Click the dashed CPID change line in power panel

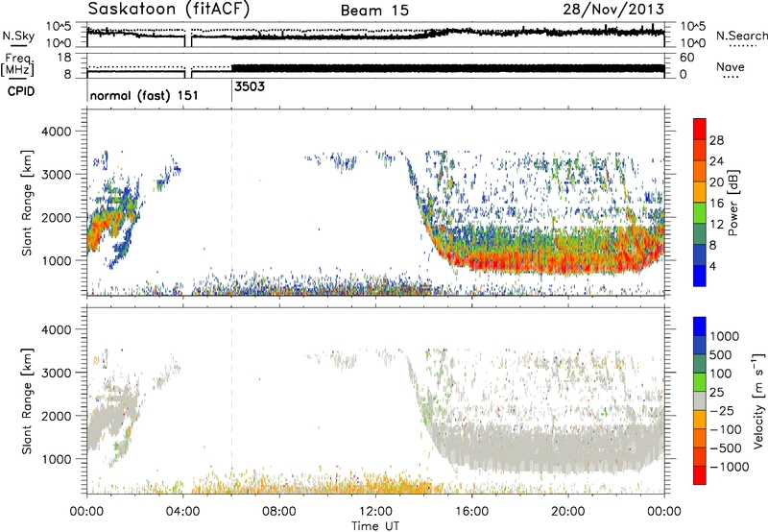click(x=231, y=202)
